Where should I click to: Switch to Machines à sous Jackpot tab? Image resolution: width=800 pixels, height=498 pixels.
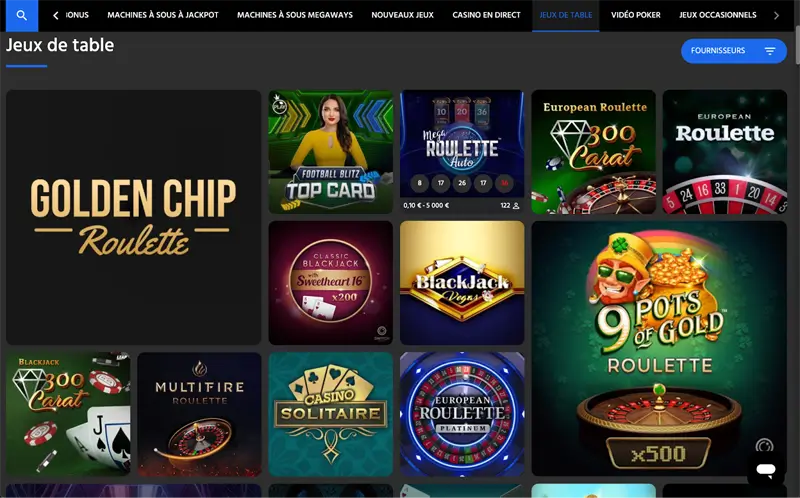[x=163, y=15]
